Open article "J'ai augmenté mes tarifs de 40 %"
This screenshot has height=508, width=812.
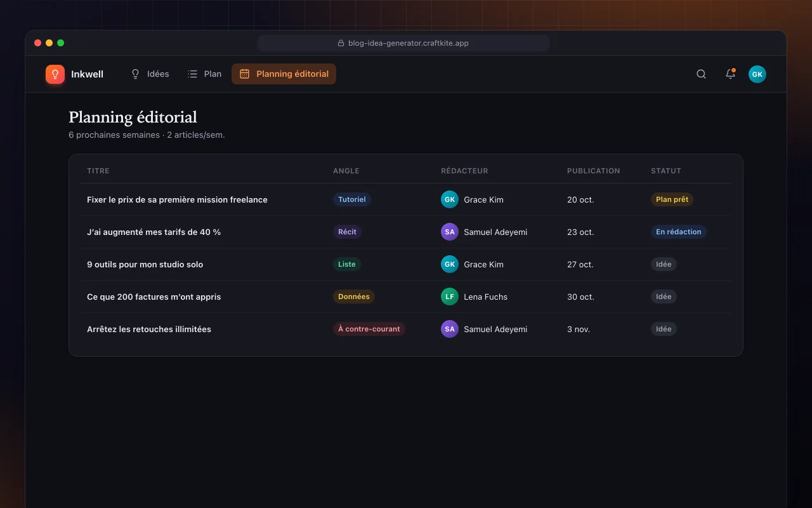point(154,232)
